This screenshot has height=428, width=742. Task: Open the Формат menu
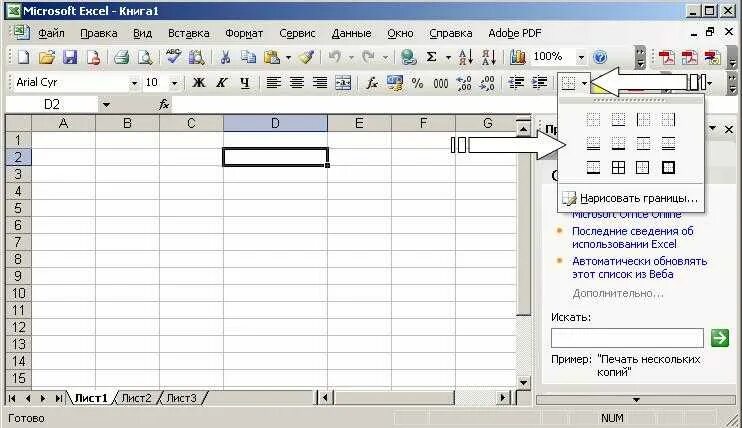pos(244,33)
